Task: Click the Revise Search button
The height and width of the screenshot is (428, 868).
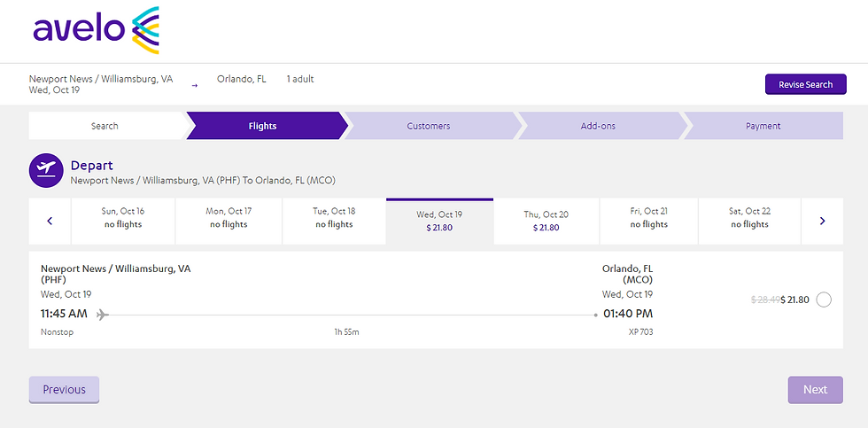Action: pyautogui.click(x=805, y=85)
